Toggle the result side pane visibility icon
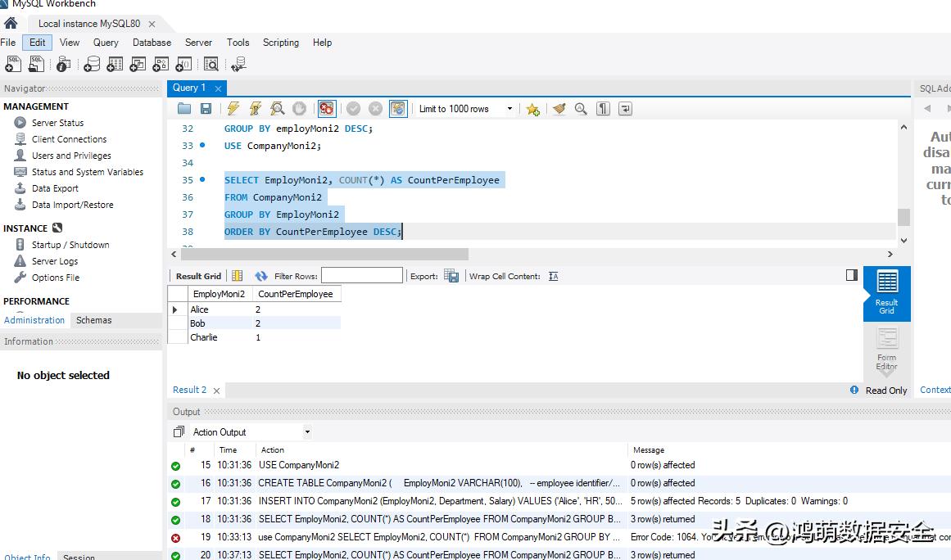This screenshot has height=560, width=951. pyautogui.click(x=852, y=275)
